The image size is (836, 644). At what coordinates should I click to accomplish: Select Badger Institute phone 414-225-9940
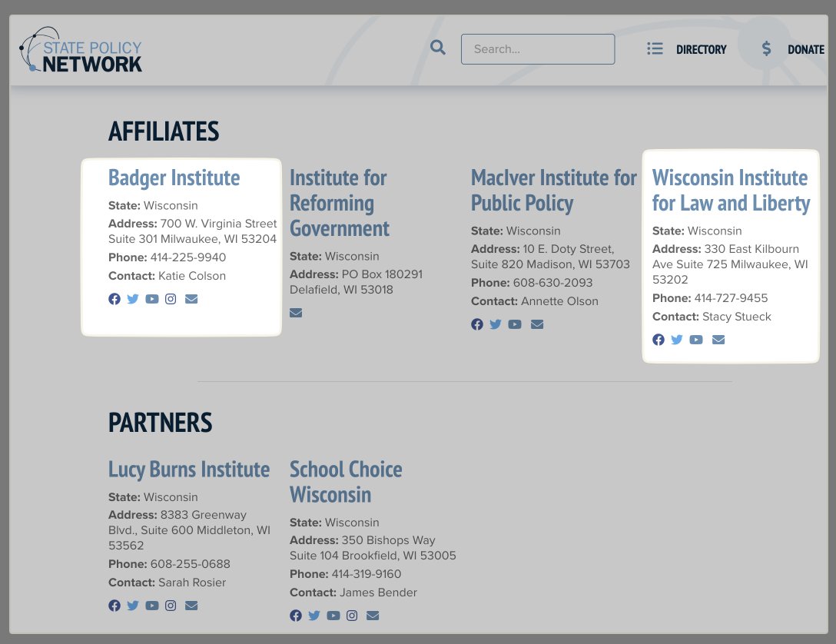click(188, 257)
